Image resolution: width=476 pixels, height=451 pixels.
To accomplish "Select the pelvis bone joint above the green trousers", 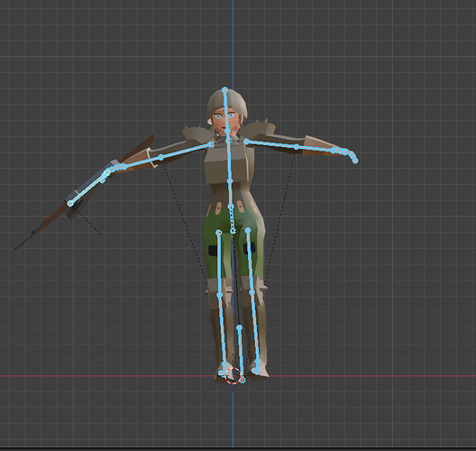I will [x=231, y=207].
